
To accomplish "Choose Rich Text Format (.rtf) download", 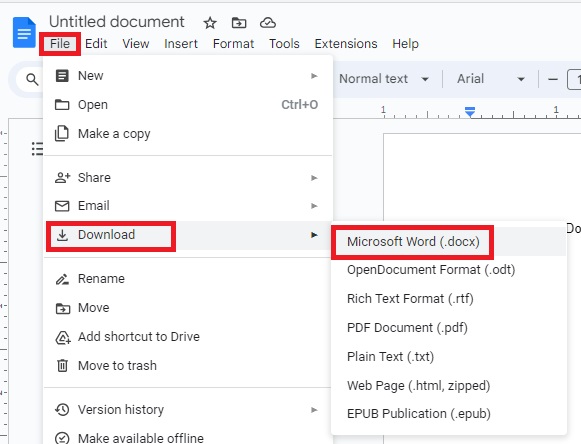I will [449, 299].
